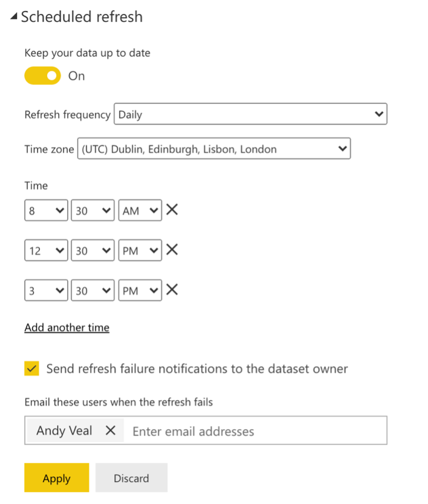Remove Andy Veal from email recipients

111,431
